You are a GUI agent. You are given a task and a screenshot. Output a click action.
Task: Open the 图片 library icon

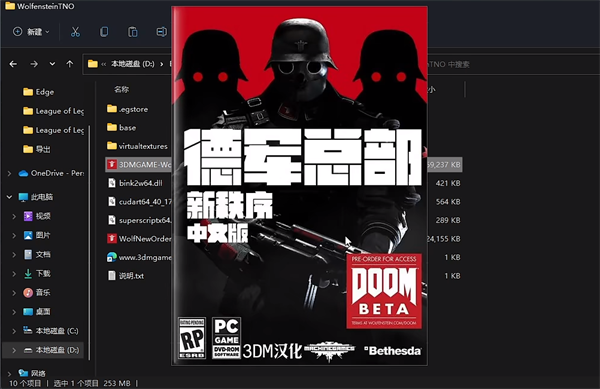28,235
